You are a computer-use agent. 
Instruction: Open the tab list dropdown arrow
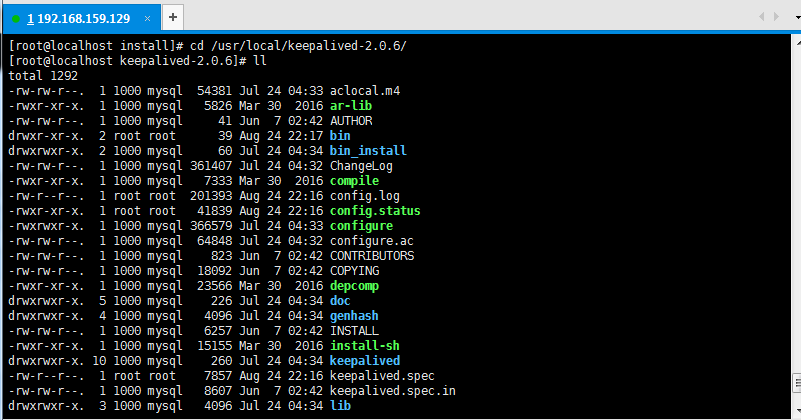tap(797, 17)
